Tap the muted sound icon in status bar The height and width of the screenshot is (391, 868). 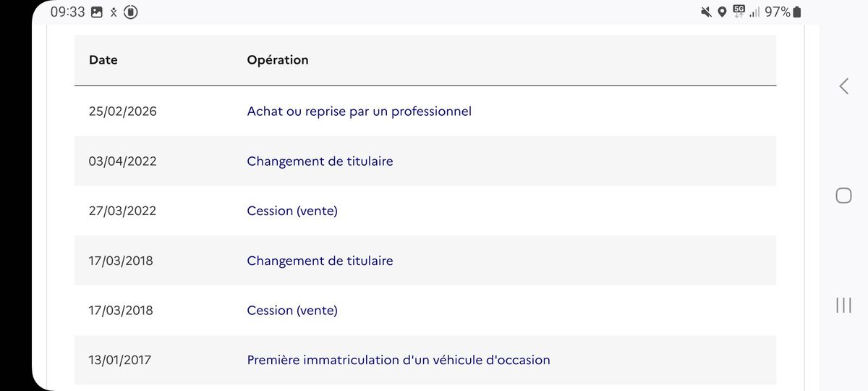pos(706,12)
